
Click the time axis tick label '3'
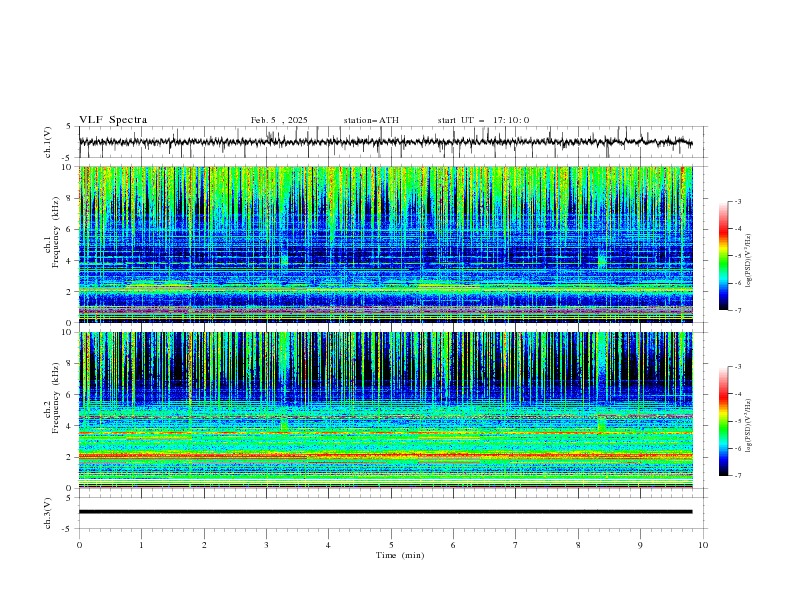pos(266,545)
